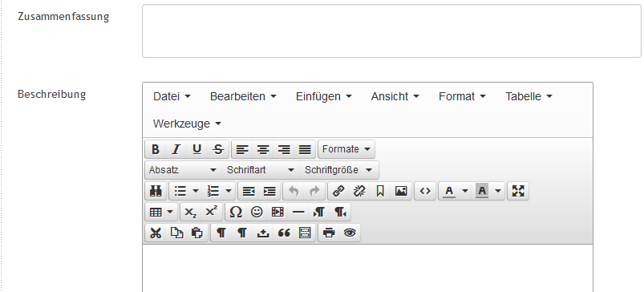Justify the text
The width and height of the screenshot is (644, 292).
pos(305,149)
